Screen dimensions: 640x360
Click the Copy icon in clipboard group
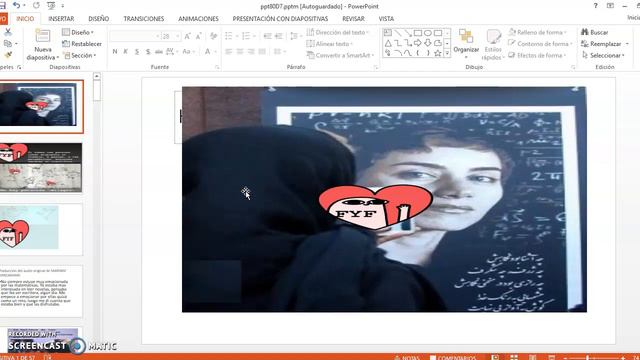pos(8,43)
